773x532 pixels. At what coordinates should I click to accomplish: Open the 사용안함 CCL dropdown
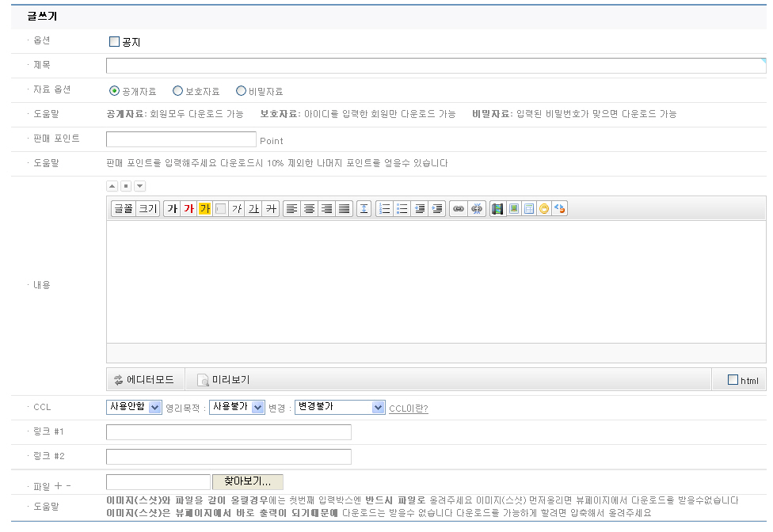[134, 407]
